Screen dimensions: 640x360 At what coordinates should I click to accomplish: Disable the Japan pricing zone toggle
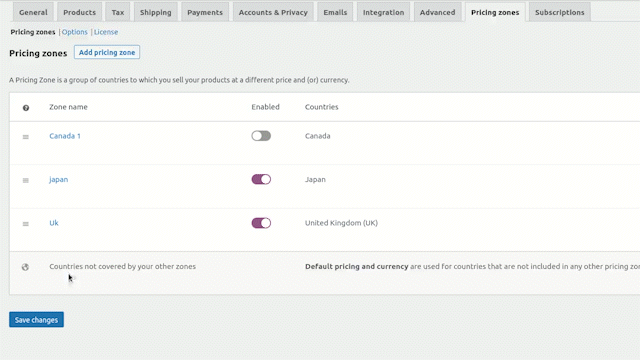click(261, 179)
